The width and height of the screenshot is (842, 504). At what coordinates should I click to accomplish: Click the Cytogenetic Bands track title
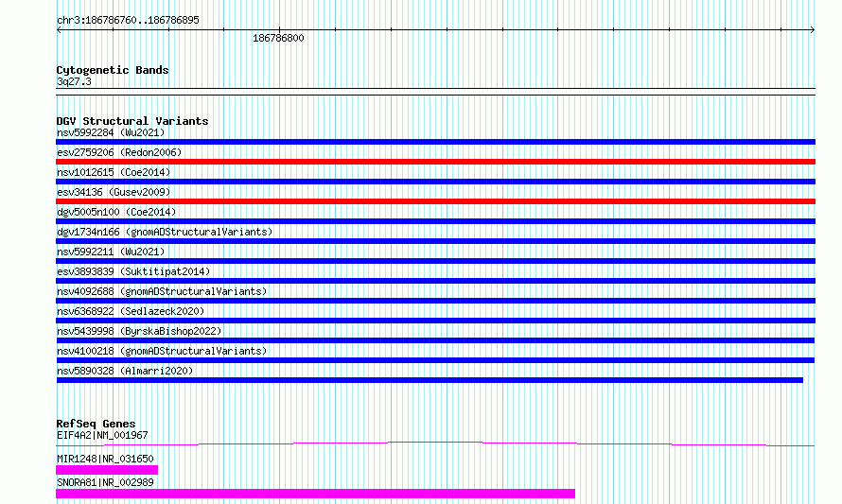tap(113, 70)
